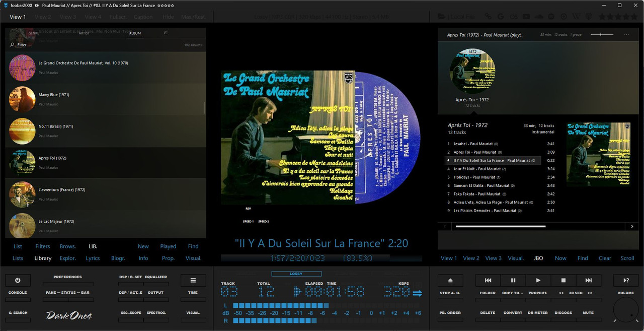Skip to the previous track

[x=488, y=280]
